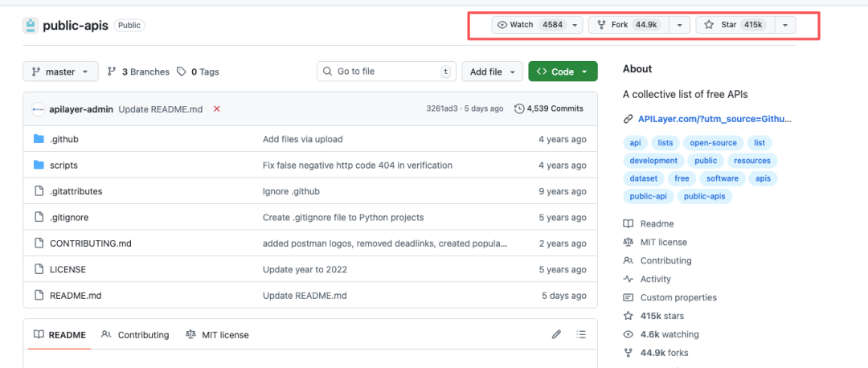
Task: Open the Star lists dropdown arrow
Action: (785, 25)
